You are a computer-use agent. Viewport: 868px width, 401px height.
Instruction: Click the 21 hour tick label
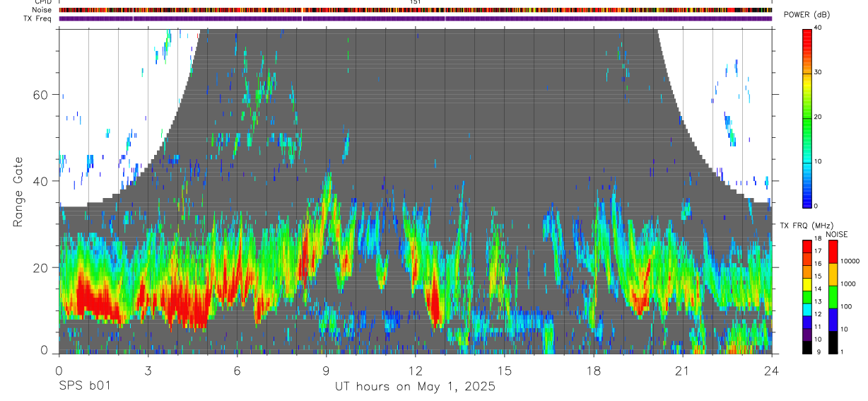point(682,370)
